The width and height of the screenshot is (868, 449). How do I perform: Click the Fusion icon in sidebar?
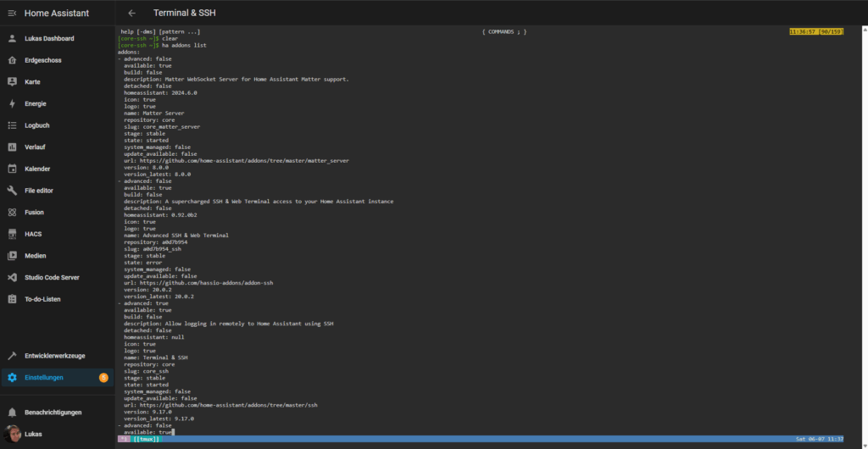[x=12, y=213]
